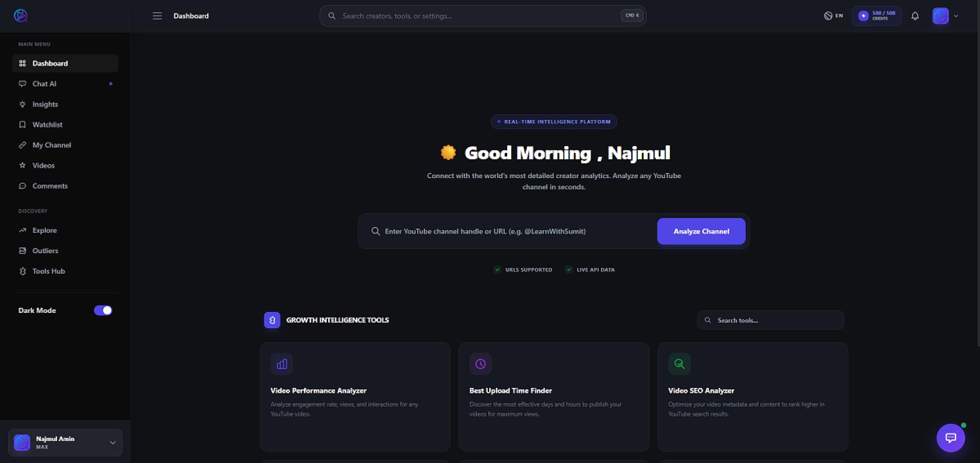This screenshot has height=463, width=980.
Task: Open the Watchlist page
Action: (65, 124)
